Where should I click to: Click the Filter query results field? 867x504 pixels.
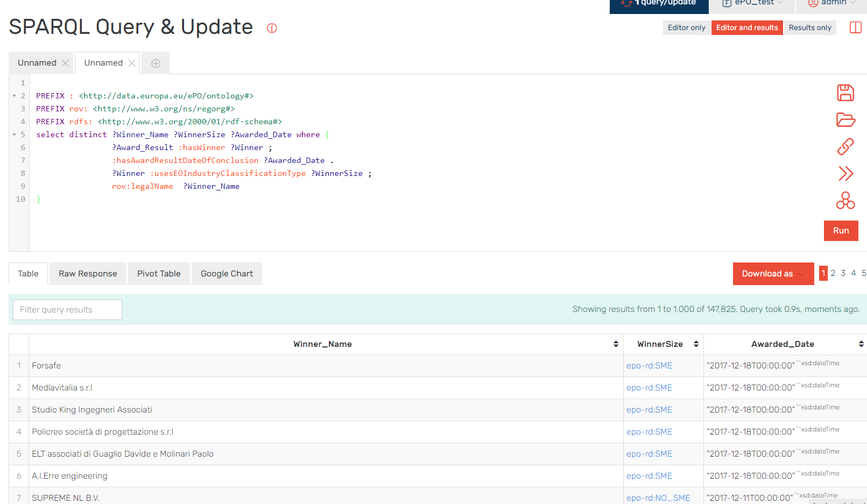click(67, 310)
